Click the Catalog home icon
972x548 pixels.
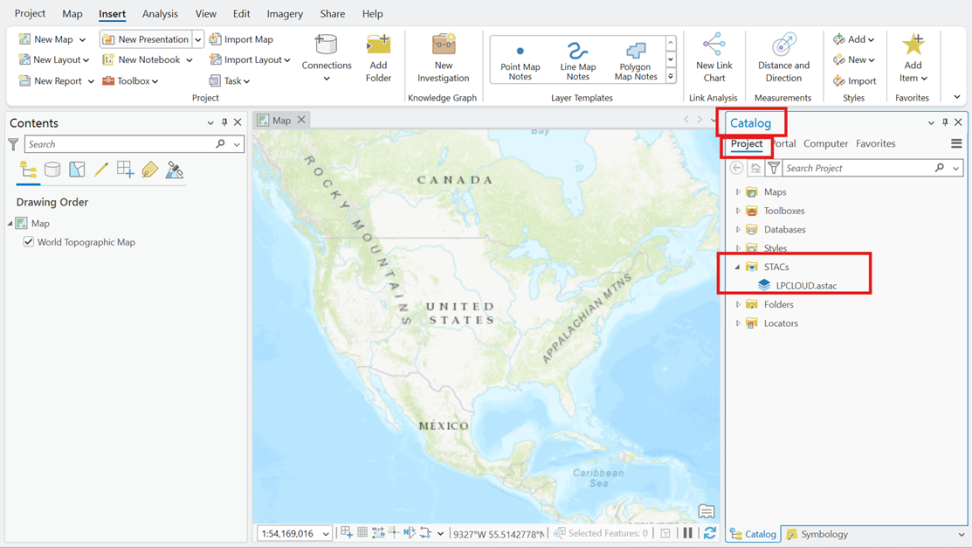[755, 168]
